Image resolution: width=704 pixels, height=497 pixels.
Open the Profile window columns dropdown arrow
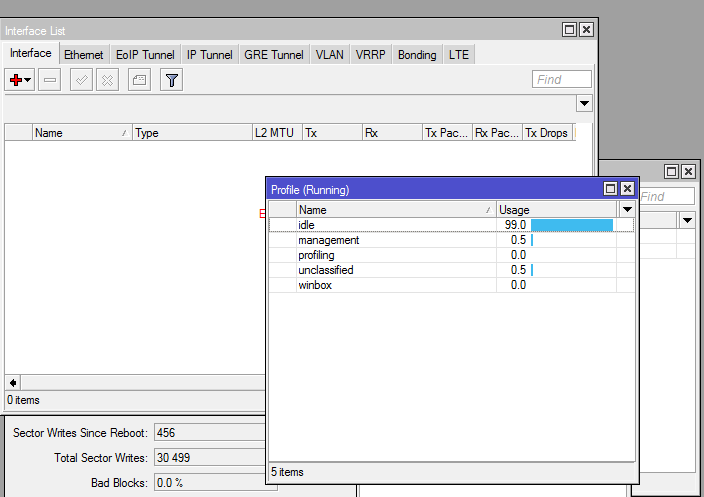pyautogui.click(x=627, y=210)
